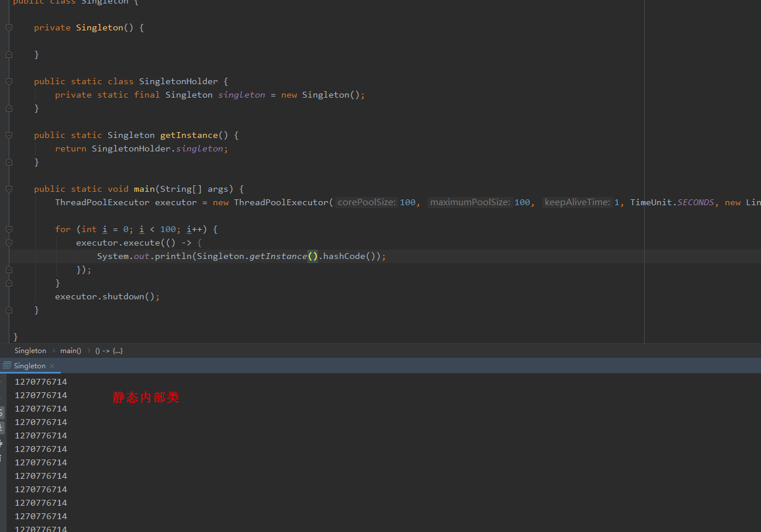761x532 pixels.
Task: Collapse the main method fold marker
Action: click(9, 189)
